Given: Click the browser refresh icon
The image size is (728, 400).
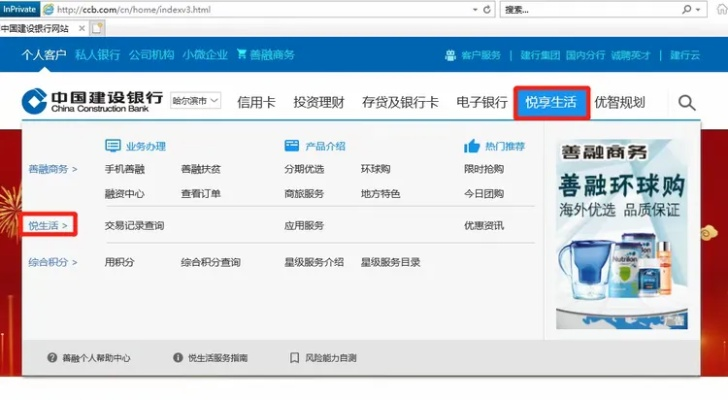Looking at the screenshot, I should click(487, 9).
